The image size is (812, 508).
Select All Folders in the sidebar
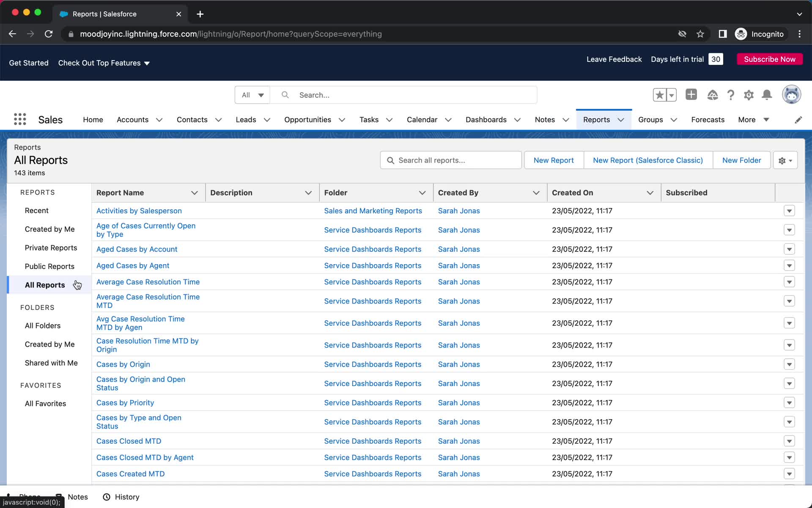tap(43, 326)
